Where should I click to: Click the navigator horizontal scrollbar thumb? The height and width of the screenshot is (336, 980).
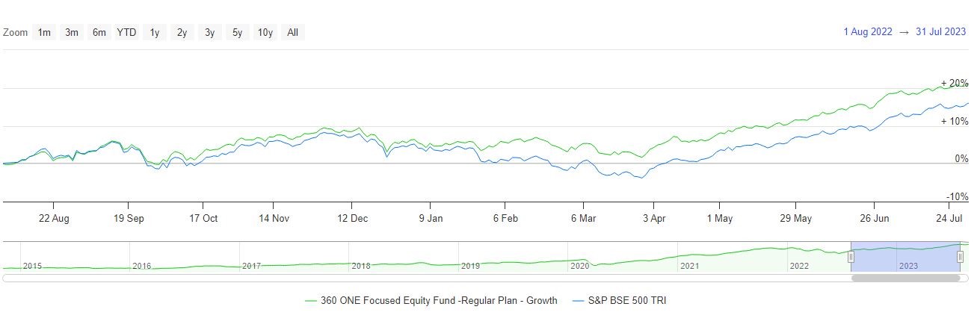[905, 278]
